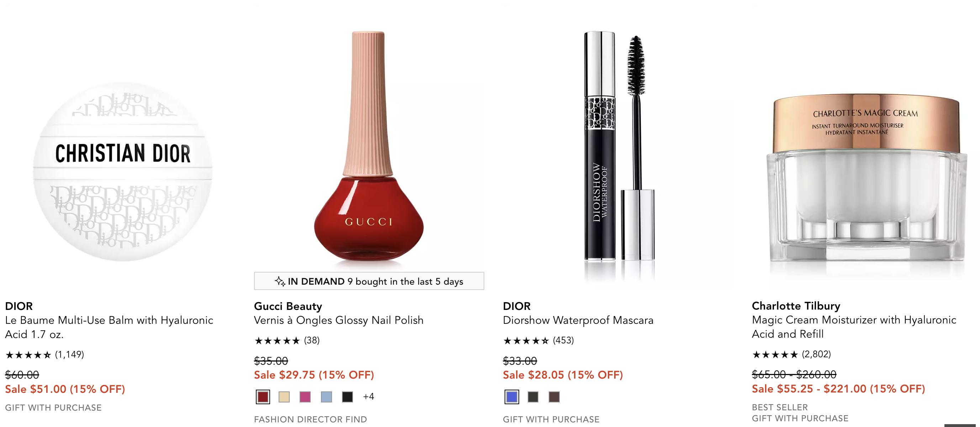Screen dimensions: 980x427
Task: Open the Gucci red nail polish image
Action: pos(369,146)
